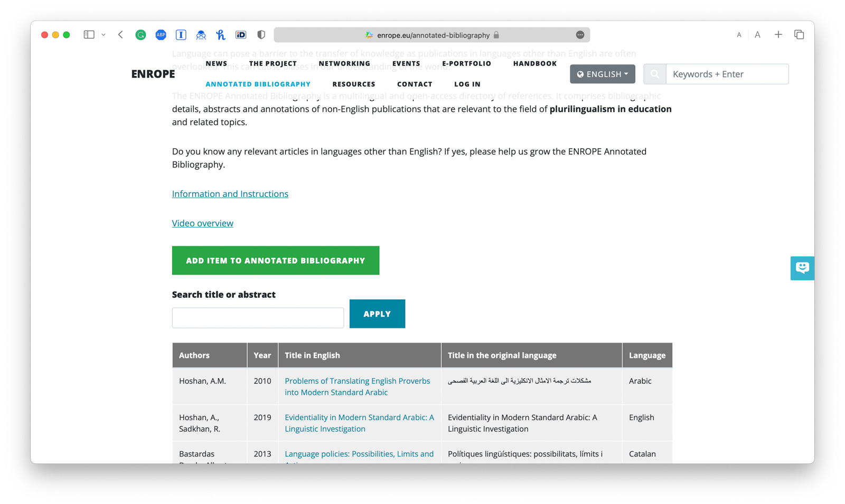The width and height of the screenshot is (845, 504).
Task: Navigate to the E-Portfolio menu
Action: (x=466, y=63)
